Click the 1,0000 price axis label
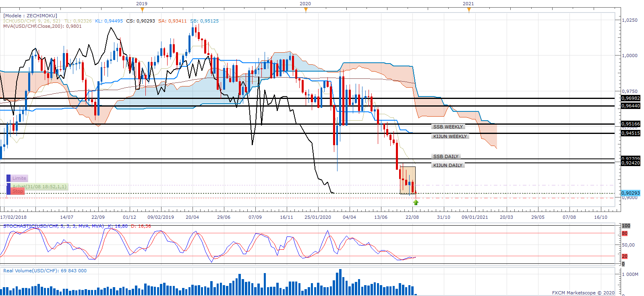644x296 pixels. (x=630, y=55)
